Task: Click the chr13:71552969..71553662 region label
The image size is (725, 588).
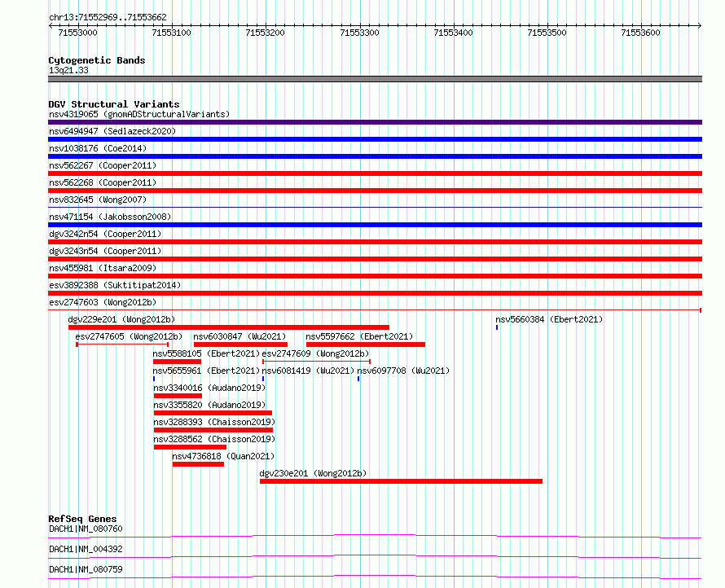Action: coord(108,18)
